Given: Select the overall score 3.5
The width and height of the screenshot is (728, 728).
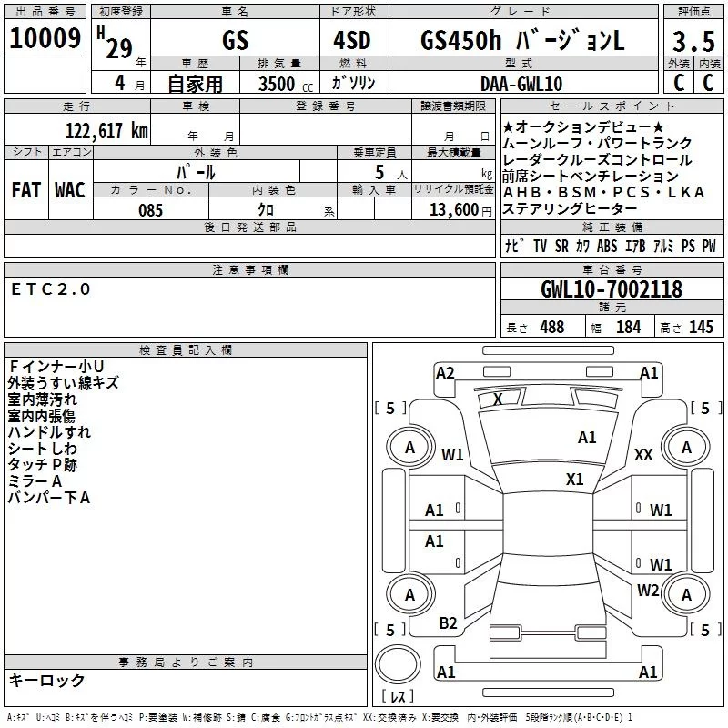Looking at the screenshot, I should 693,41.
